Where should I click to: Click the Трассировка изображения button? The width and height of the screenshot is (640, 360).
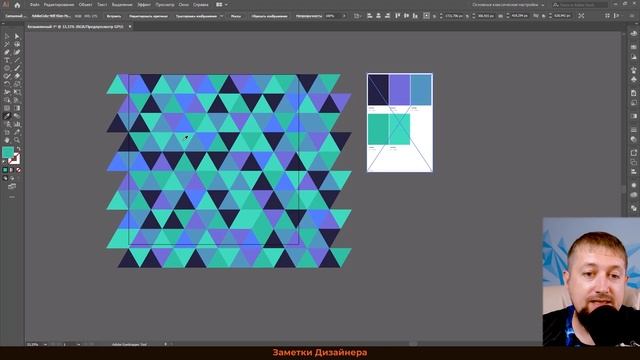196,16
